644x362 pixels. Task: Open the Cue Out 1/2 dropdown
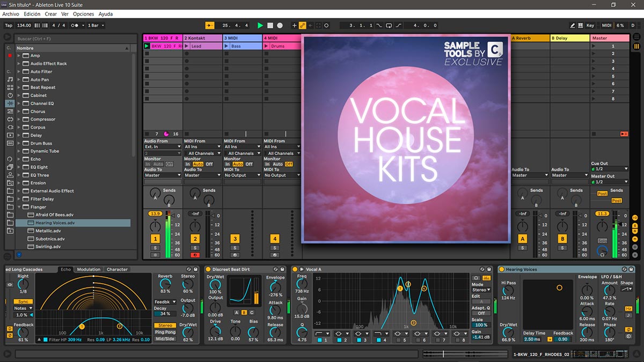(610, 169)
